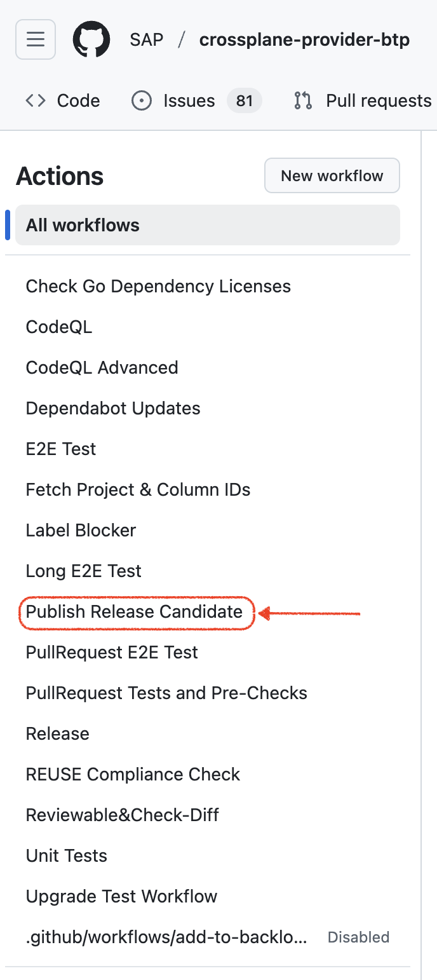Open the Release workflow
The width and height of the screenshot is (437, 980).
coord(57,733)
